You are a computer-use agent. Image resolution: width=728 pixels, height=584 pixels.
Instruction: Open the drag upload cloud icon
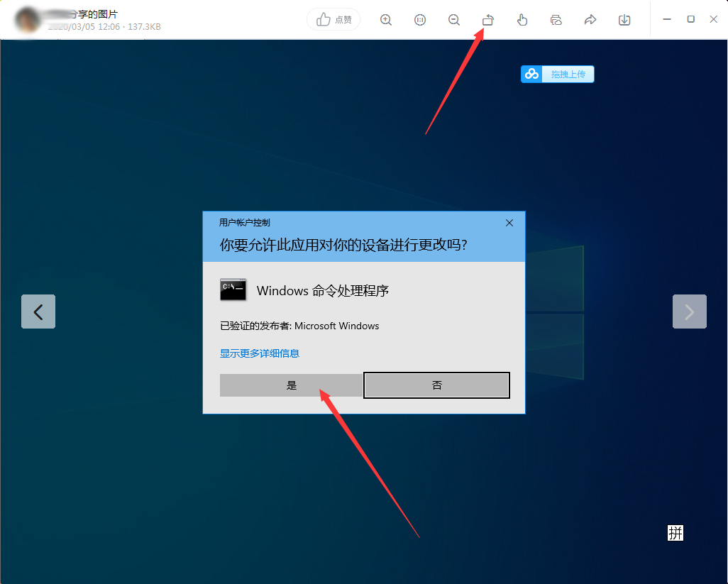coord(531,74)
